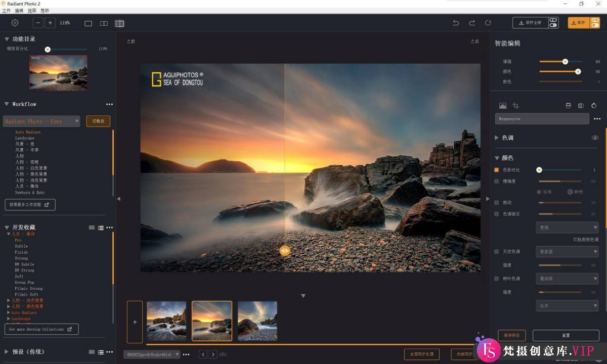Select Landscape in the workflow list

pyautogui.click(x=25, y=138)
